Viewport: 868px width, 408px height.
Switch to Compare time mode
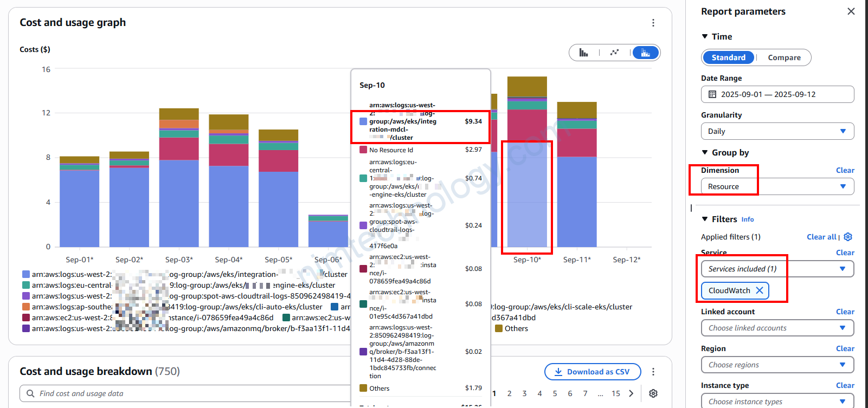click(x=784, y=57)
